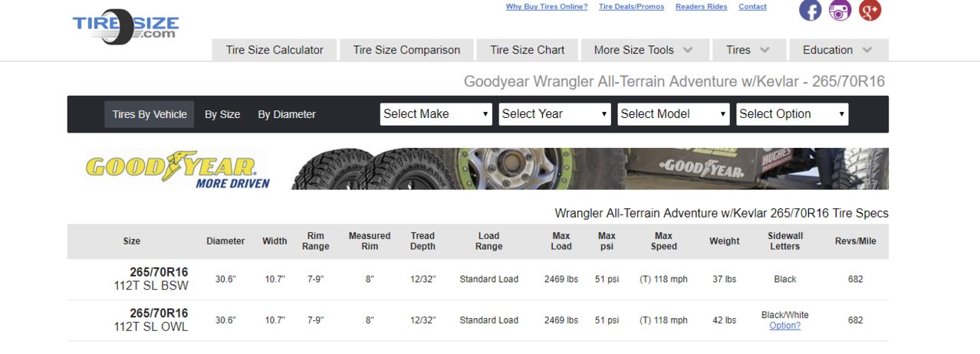The width and height of the screenshot is (980, 354).
Task: Open the Tire Size Chart tab
Action: click(528, 50)
